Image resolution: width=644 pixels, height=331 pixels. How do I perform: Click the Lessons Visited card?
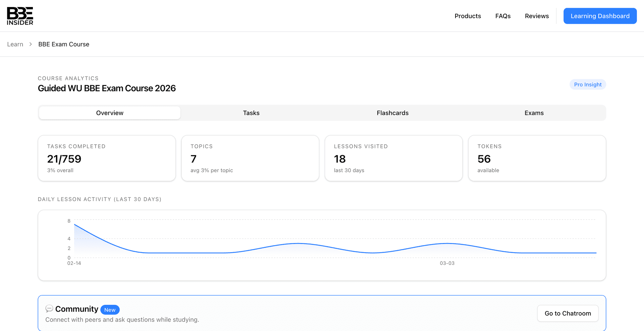click(393, 158)
